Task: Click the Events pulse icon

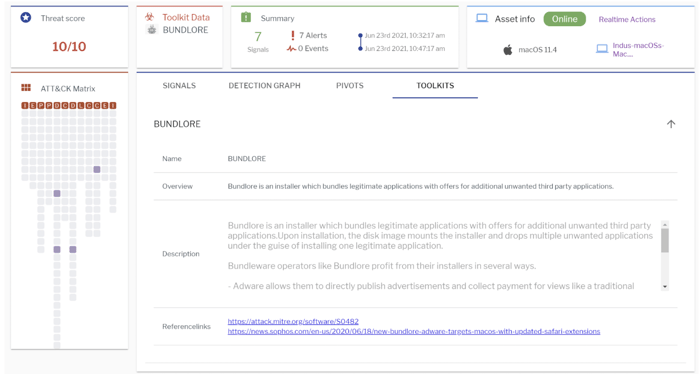Action: [292, 48]
